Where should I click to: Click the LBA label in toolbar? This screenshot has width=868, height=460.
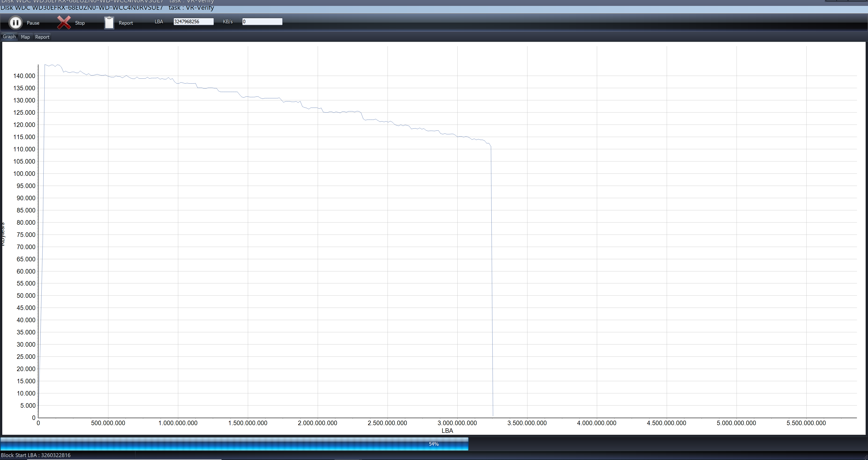(x=159, y=21)
